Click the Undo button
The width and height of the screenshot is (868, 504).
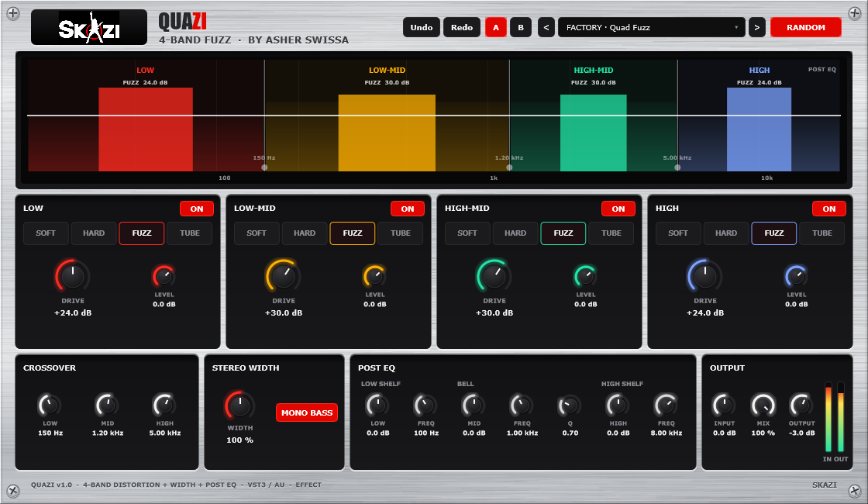coord(422,27)
